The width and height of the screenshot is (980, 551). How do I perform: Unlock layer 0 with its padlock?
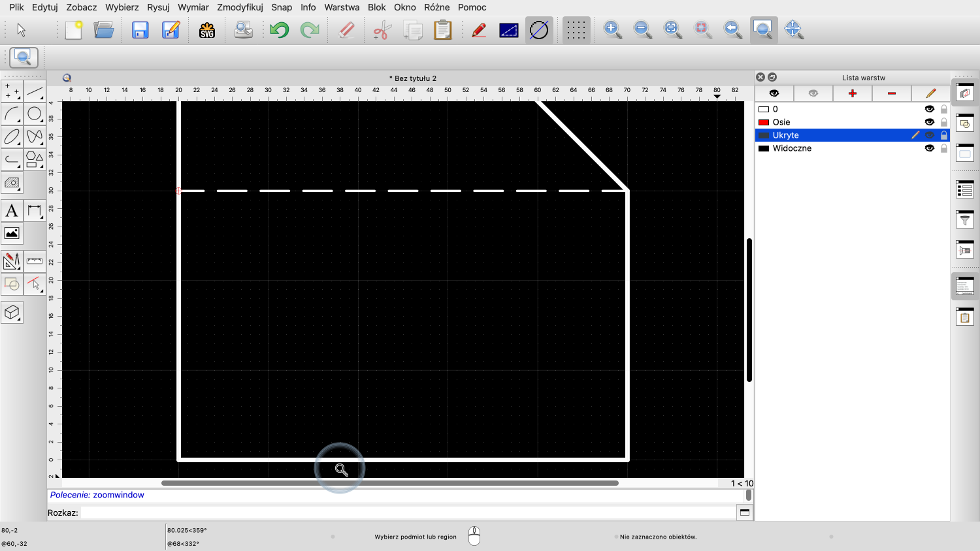(944, 109)
